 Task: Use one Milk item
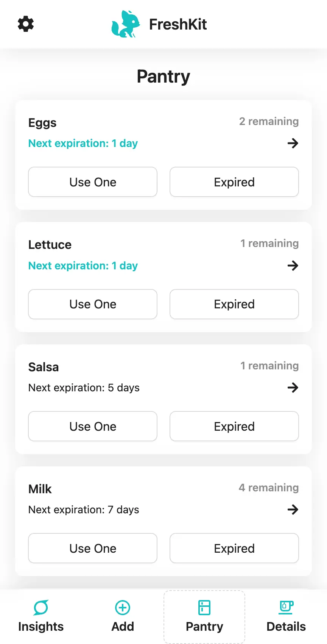tap(93, 548)
